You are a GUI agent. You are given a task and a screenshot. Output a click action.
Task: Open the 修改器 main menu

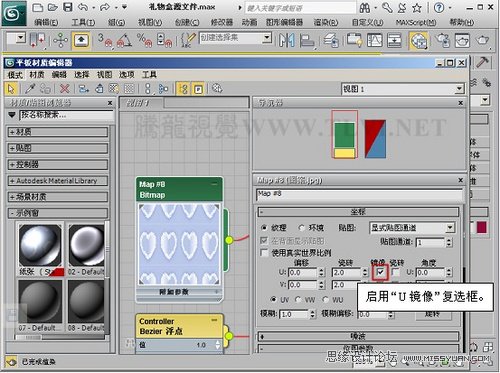coord(222,22)
